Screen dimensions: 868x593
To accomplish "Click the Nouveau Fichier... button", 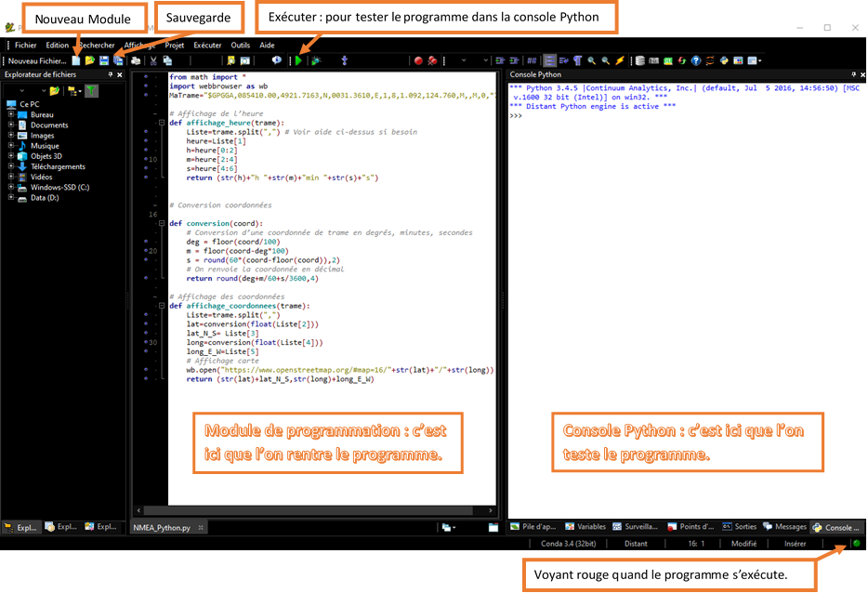I will point(36,60).
